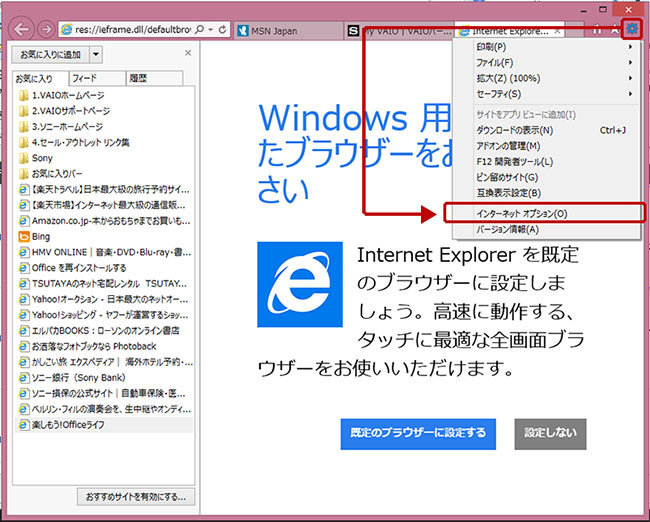Open the TSUTAYAのネット宅配レンタル favorite

(x=104, y=284)
